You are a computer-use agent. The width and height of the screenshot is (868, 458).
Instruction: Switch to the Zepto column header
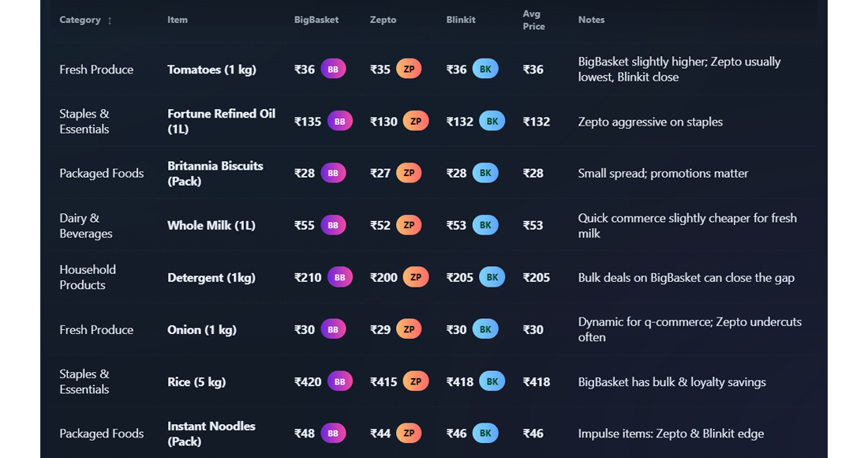tap(383, 20)
